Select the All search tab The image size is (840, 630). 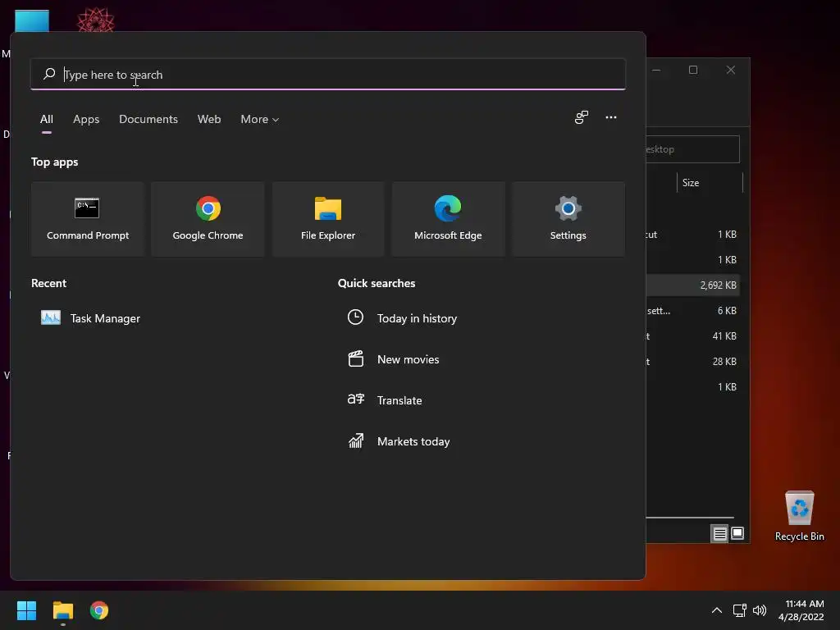click(47, 120)
